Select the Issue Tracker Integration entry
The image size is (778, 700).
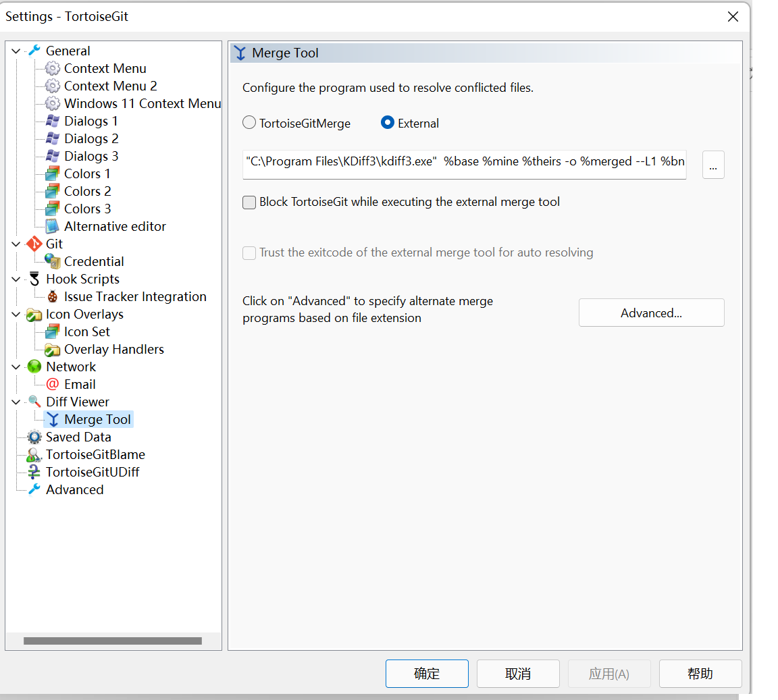[x=135, y=296]
